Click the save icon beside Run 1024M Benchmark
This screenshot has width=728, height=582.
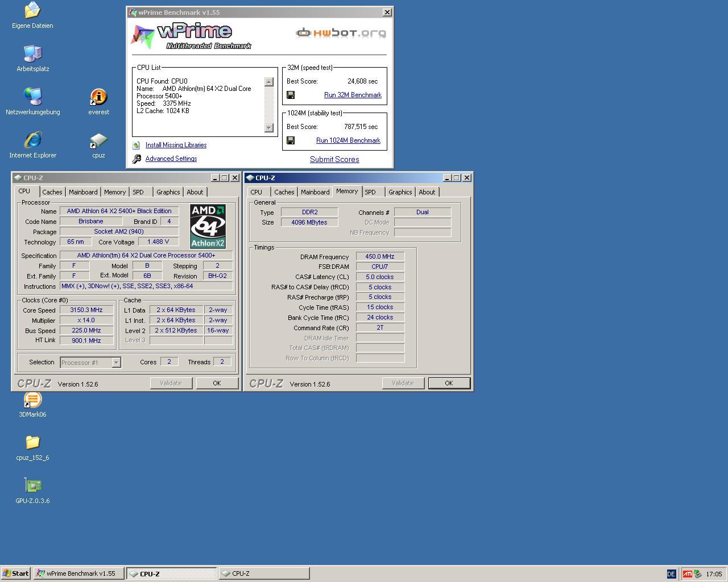click(291, 140)
